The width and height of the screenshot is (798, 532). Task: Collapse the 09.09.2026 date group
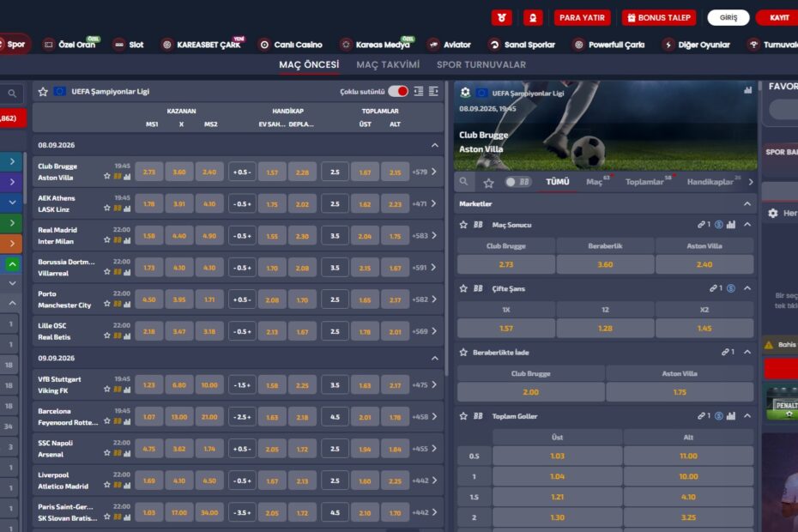click(435, 358)
